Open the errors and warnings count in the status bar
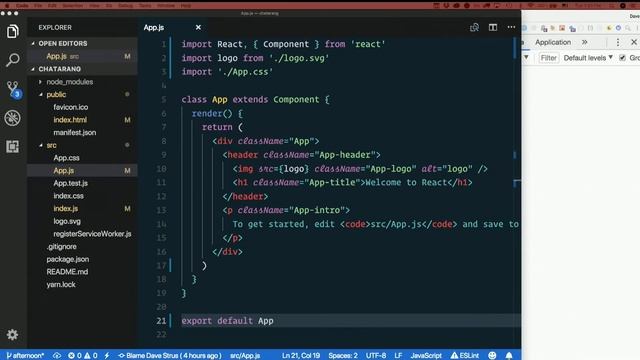 click(x=82, y=356)
